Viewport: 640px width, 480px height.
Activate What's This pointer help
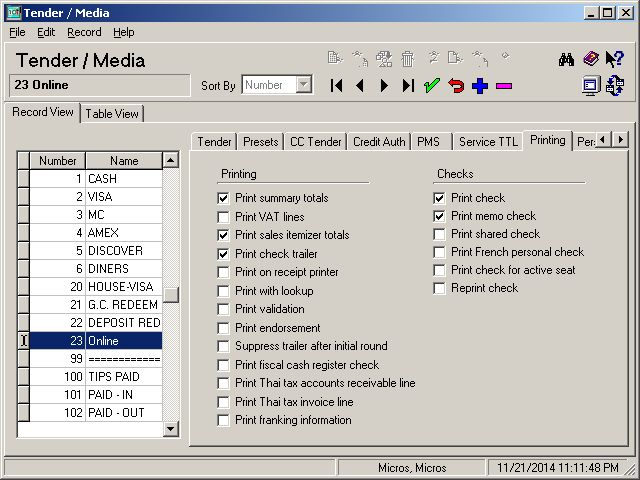(615, 59)
